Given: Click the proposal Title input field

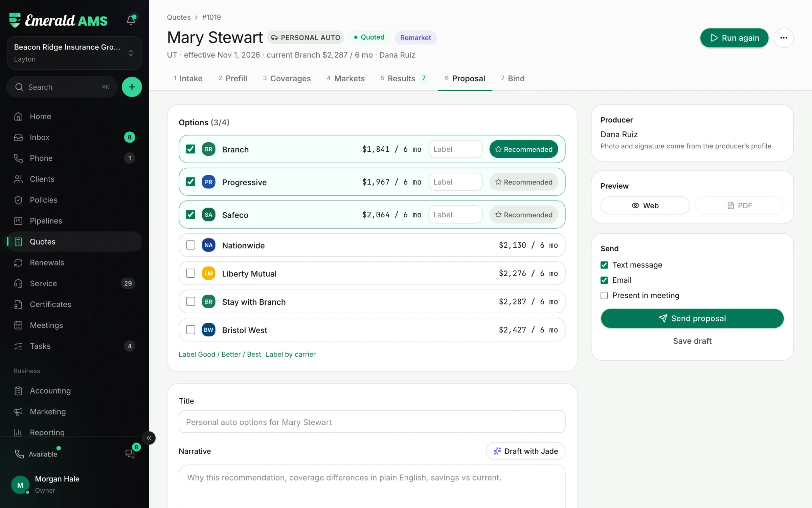Looking at the screenshot, I should pos(372,422).
